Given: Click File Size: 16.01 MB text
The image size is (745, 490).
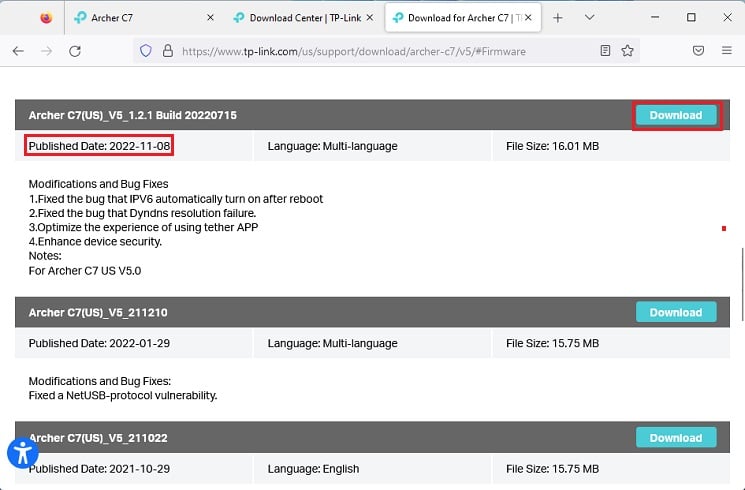Looking at the screenshot, I should click(553, 146).
